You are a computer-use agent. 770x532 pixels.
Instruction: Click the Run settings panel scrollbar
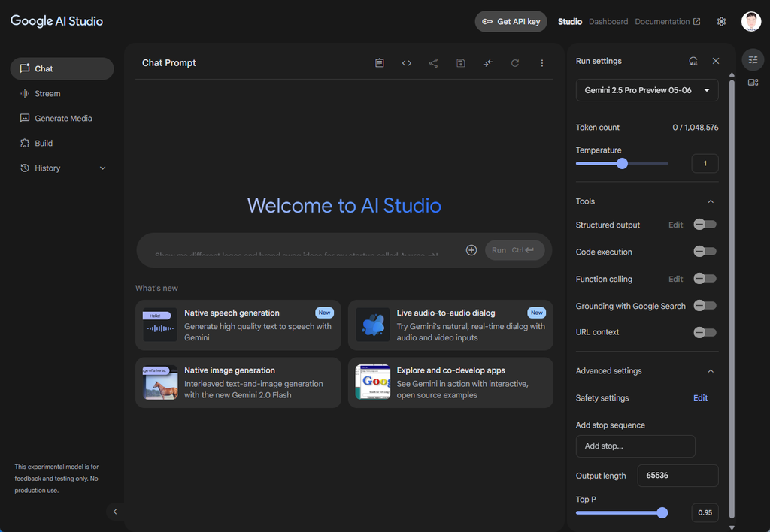(732, 299)
